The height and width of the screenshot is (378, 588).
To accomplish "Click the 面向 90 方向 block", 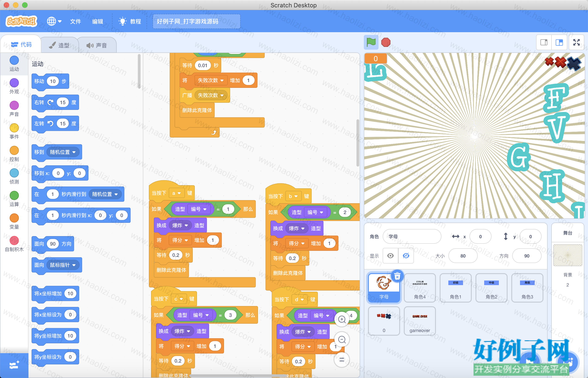I will 53,244.
